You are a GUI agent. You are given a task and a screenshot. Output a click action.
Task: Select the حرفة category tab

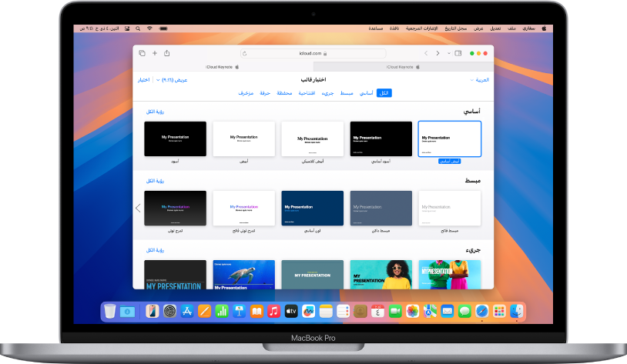click(265, 93)
